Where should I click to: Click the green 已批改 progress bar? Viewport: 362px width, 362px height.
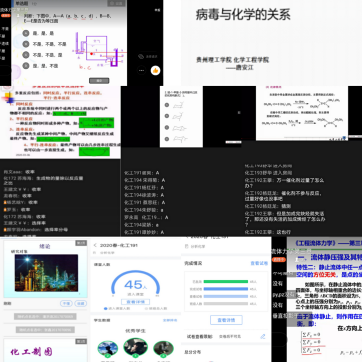(226, 282)
